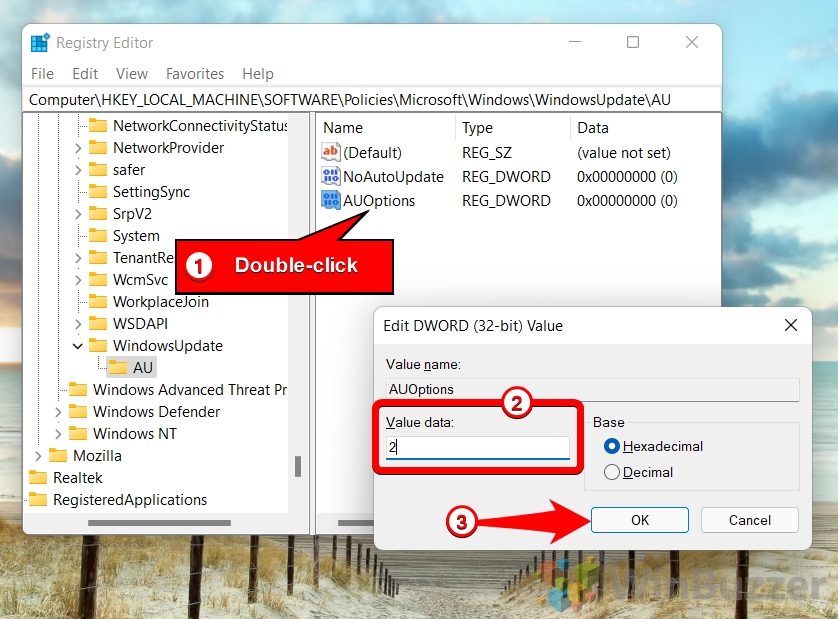
Task: Confirm the DWORD edit with OK
Action: (x=640, y=520)
